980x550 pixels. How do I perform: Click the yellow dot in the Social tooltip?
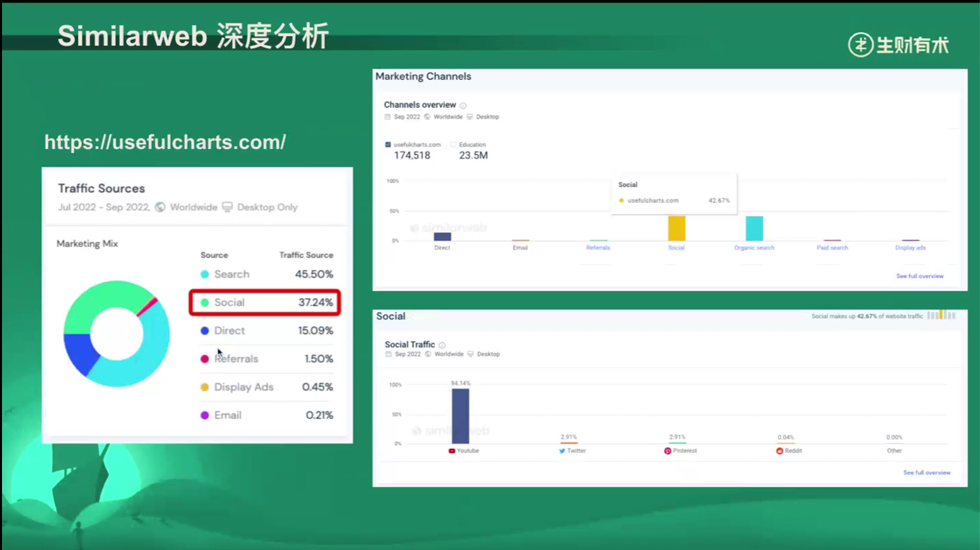(x=621, y=201)
